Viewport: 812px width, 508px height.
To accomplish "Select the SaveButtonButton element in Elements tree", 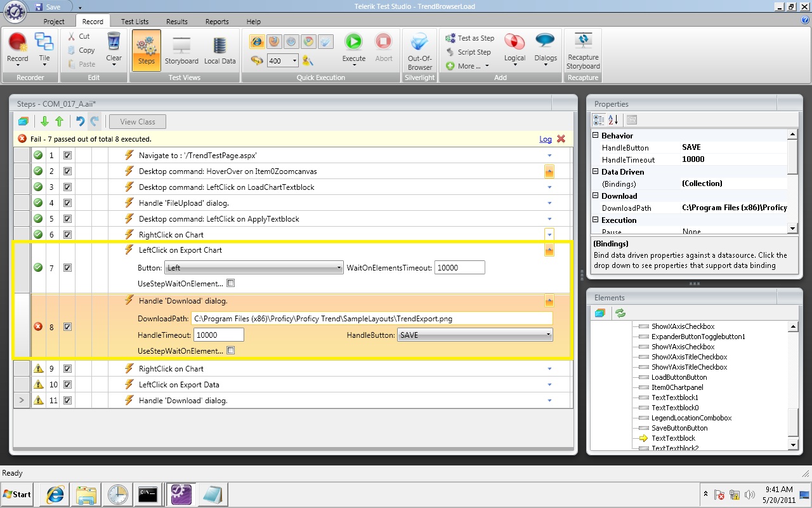I will (679, 428).
